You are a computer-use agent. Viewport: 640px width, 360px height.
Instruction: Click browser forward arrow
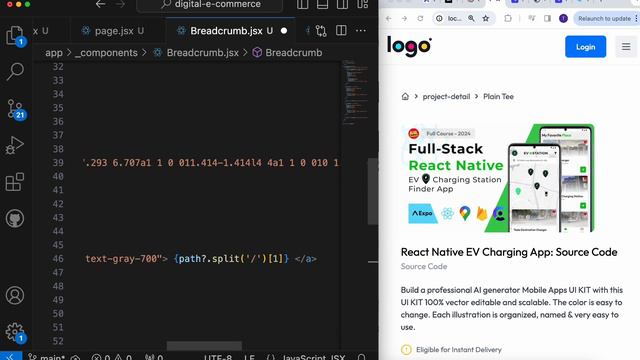point(404,18)
